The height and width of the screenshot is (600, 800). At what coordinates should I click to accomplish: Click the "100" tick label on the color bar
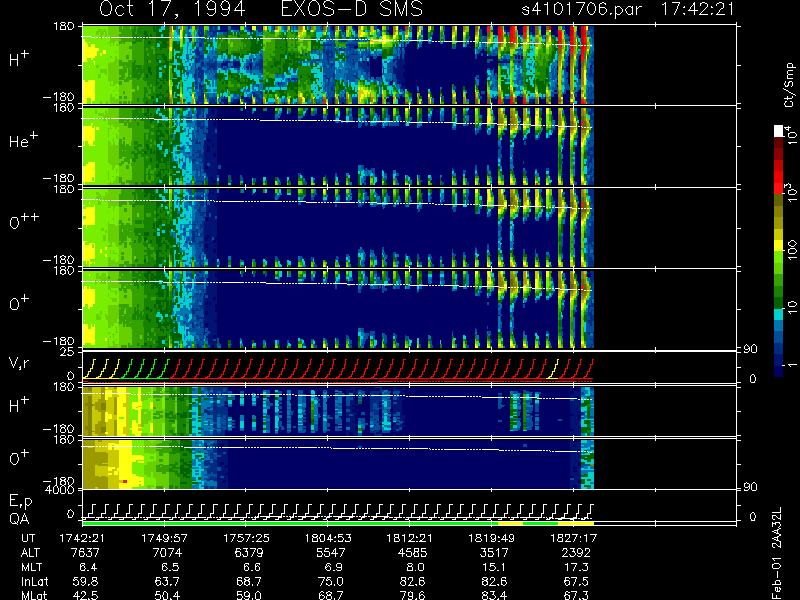coord(791,249)
